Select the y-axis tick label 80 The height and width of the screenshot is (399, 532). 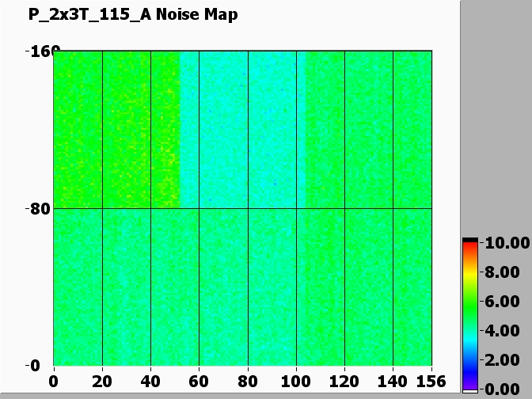coord(38,209)
